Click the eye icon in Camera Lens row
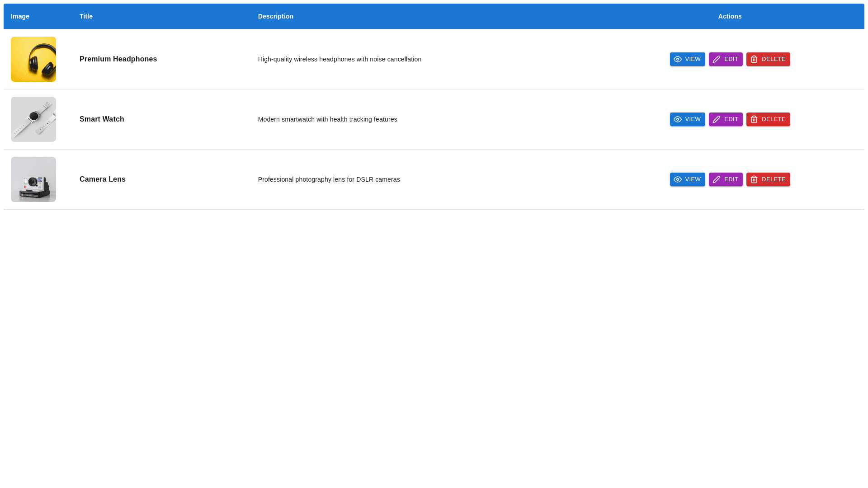Viewport: 868px width, 488px height. coord(678,179)
